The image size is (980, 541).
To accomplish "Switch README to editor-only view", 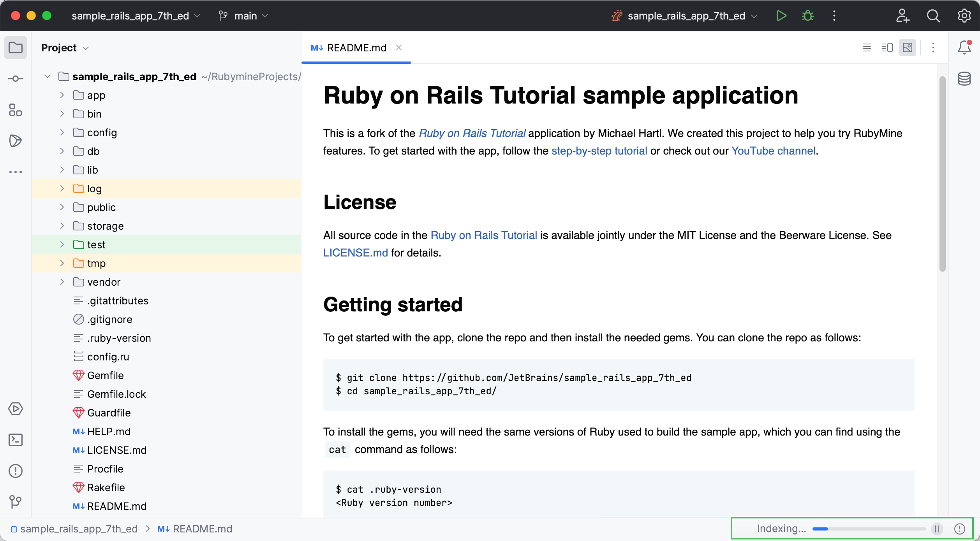I will [867, 47].
